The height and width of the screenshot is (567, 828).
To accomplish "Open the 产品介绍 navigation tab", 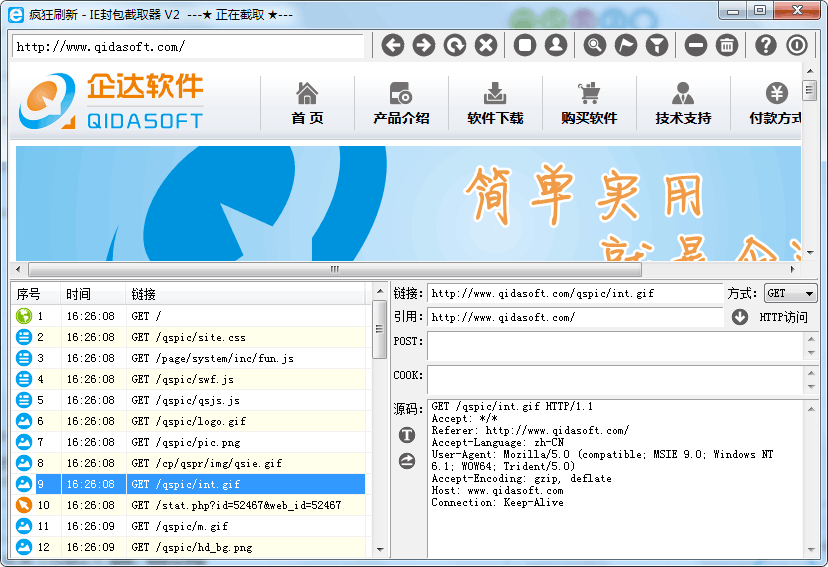I will click(x=401, y=104).
